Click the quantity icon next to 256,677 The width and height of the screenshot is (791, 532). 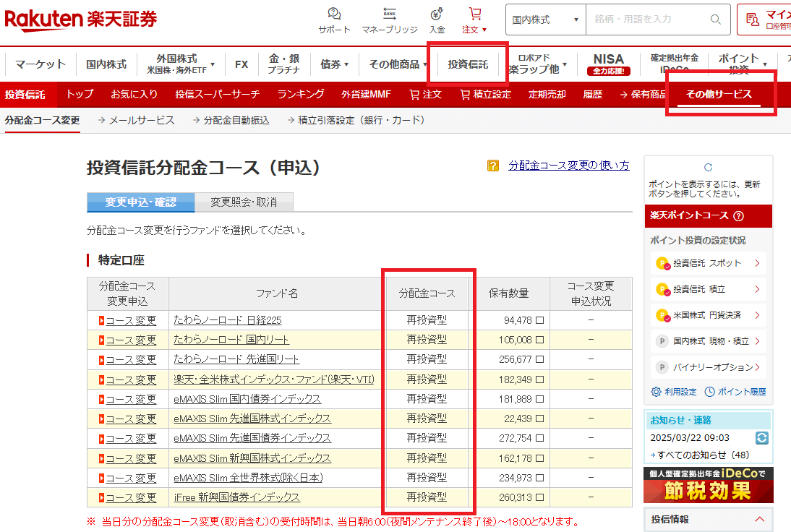[540, 359]
